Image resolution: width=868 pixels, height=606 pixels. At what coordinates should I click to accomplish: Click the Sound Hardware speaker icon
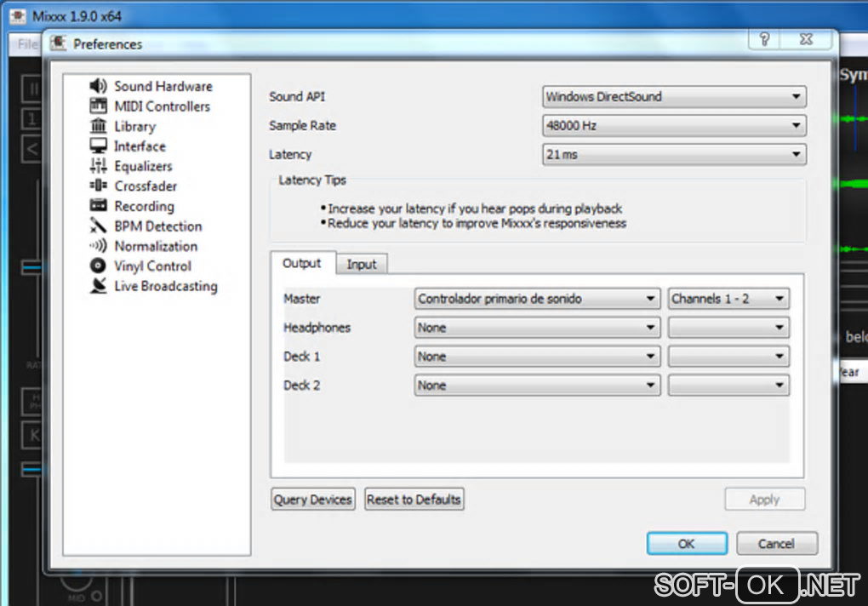[98, 86]
